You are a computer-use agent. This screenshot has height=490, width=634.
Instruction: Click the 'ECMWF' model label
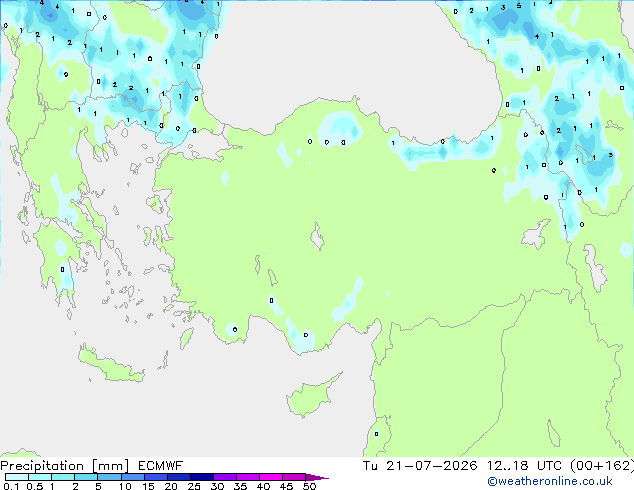[160, 466]
